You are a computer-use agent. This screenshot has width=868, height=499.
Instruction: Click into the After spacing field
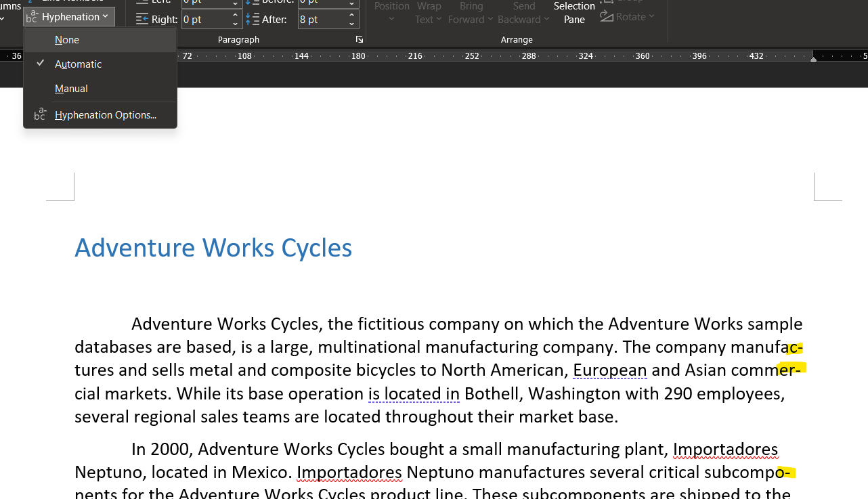(321, 20)
